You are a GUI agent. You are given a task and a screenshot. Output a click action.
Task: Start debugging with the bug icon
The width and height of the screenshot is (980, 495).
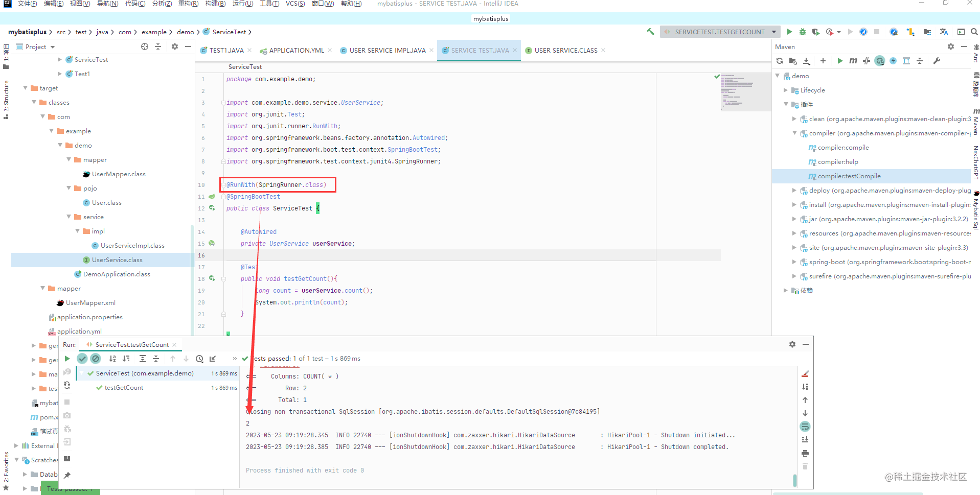802,32
